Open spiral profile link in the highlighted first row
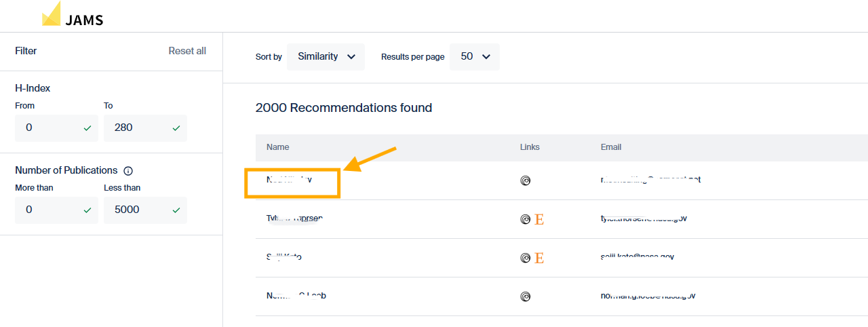 [525, 180]
